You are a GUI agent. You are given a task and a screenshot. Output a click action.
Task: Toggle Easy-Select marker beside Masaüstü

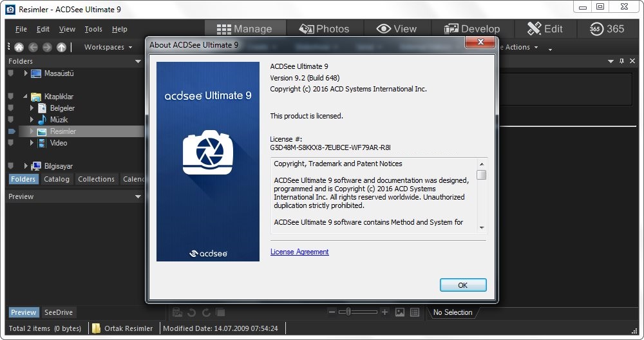pyautogui.click(x=11, y=73)
